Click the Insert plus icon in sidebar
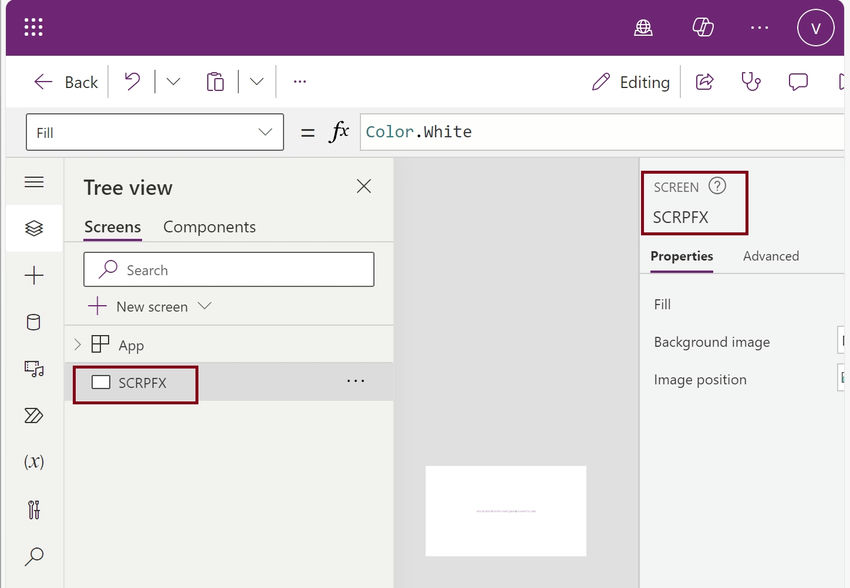The width and height of the screenshot is (850, 588). [x=34, y=275]
